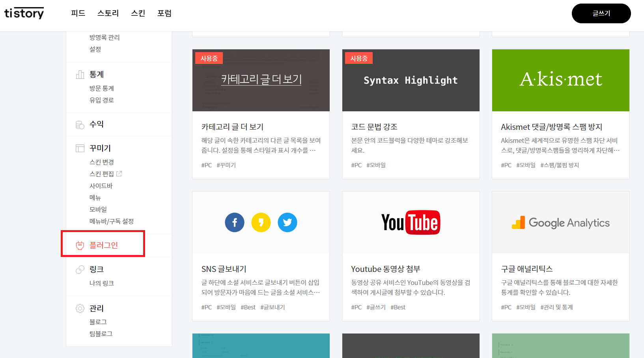This screenshot has width=644, height=358.
Task: Select the 꾸미기 section heading
Action: (x=100, y=148)
